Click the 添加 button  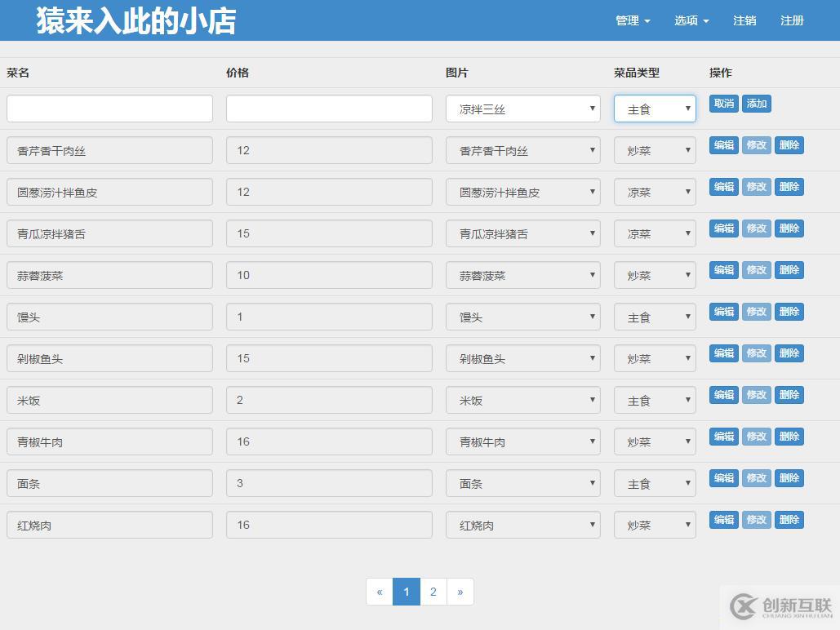coord(757,104)
